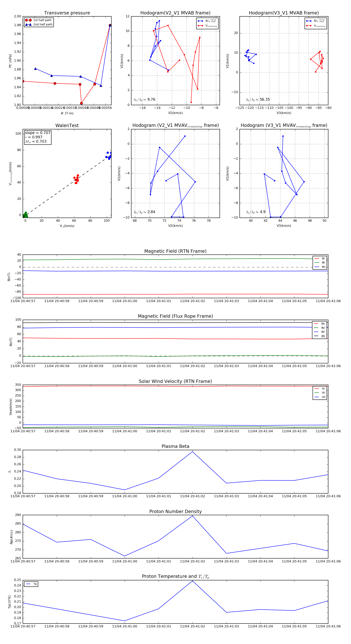
Task: Select the "M_A = 0.703" annotation
Action: 36,141
